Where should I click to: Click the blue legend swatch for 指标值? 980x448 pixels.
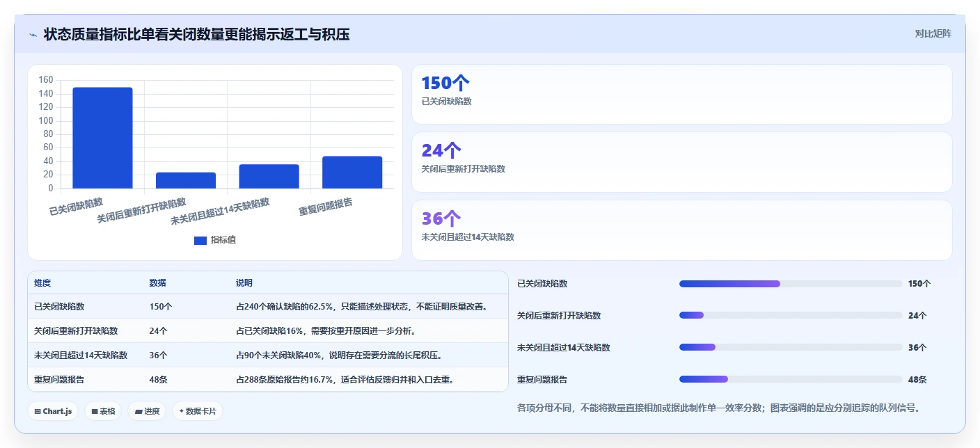[200, 241]
